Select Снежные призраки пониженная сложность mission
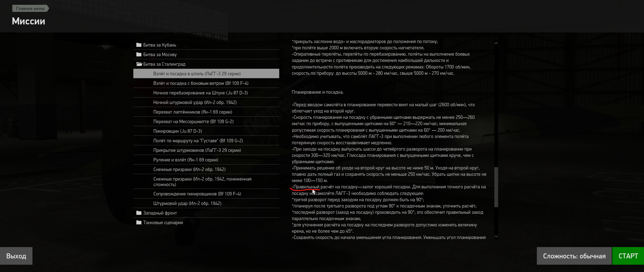This screenshot has width=644, height=272. click(x=206, y=182)
